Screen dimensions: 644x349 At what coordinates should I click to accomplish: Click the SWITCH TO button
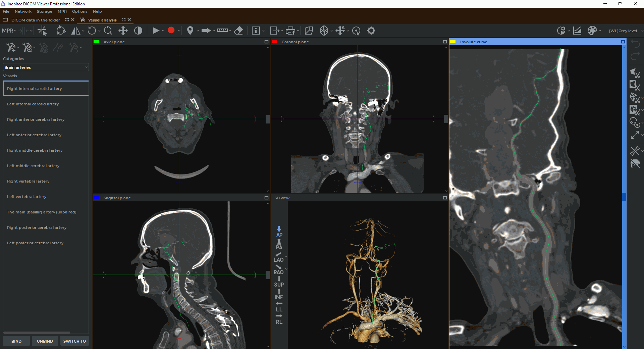coord(74,341)
